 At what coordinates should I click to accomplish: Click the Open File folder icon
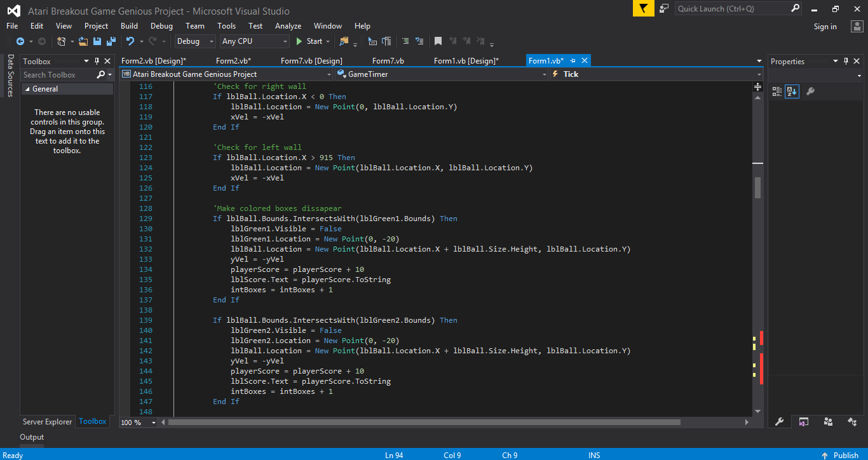(83, 41)
